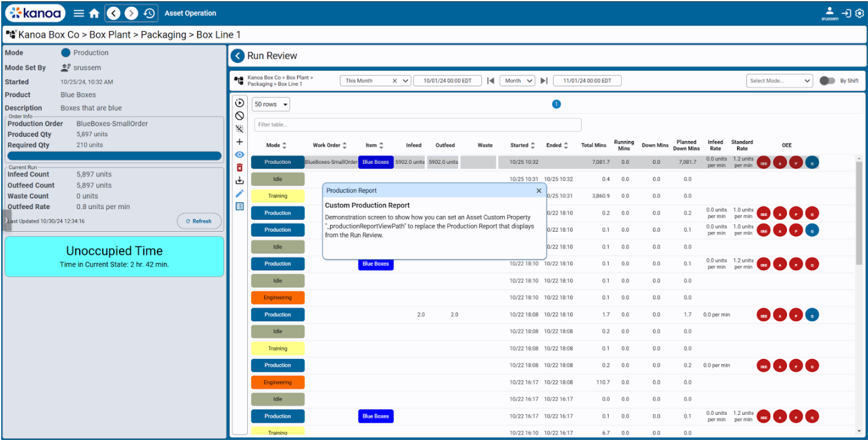Image resolution: width=868 pixels, height=440 pixels.
Task: Click scrollbar down arrow at table bottom
Action: (859, 431)
